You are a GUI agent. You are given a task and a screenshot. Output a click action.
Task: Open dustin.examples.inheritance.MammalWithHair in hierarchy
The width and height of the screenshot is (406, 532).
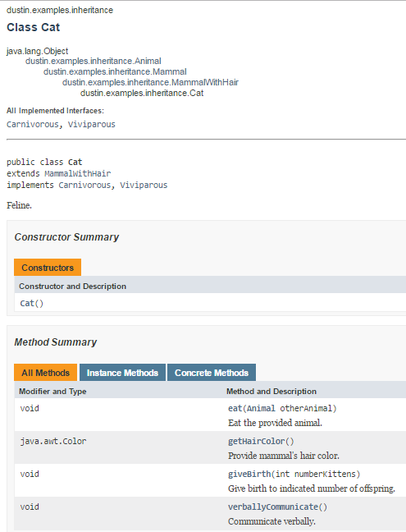(x=150, y=82)
